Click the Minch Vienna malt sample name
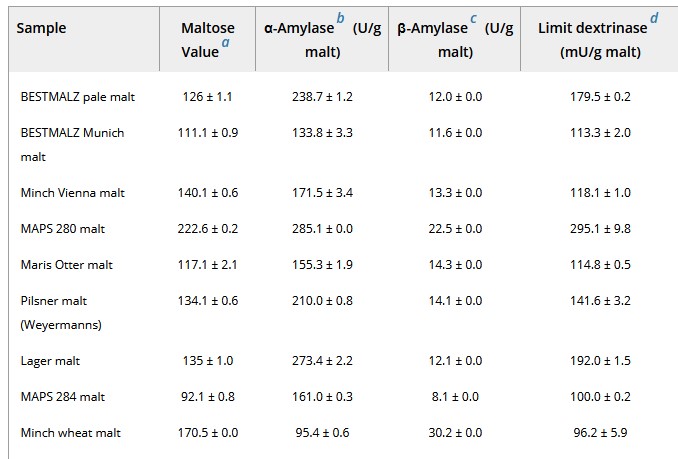The image size is (678, 459). (72, 193)
